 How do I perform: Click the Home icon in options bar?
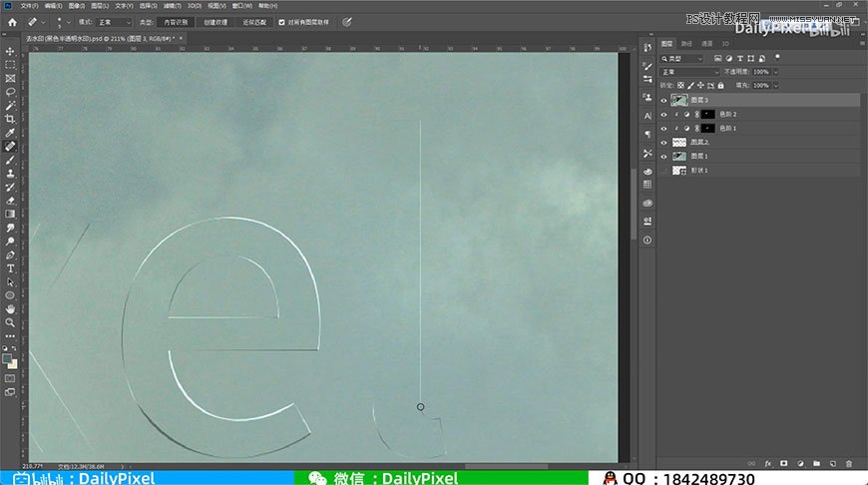pos(12,22)
